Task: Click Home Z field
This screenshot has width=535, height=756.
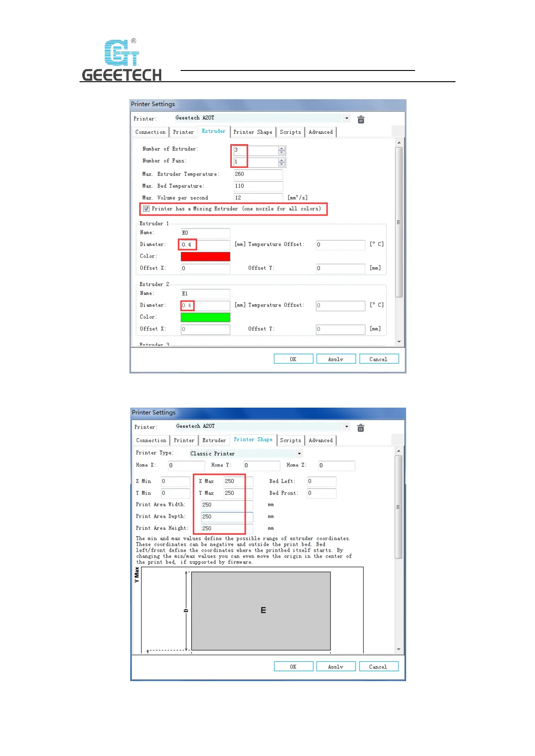Action: pos(337,466)
